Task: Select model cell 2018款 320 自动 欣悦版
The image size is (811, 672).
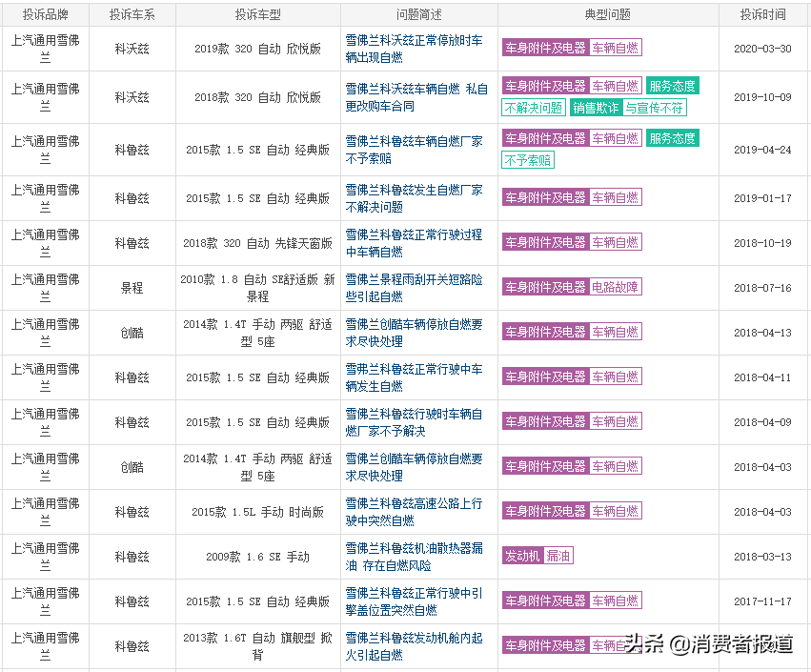Action: coord(257,98)
